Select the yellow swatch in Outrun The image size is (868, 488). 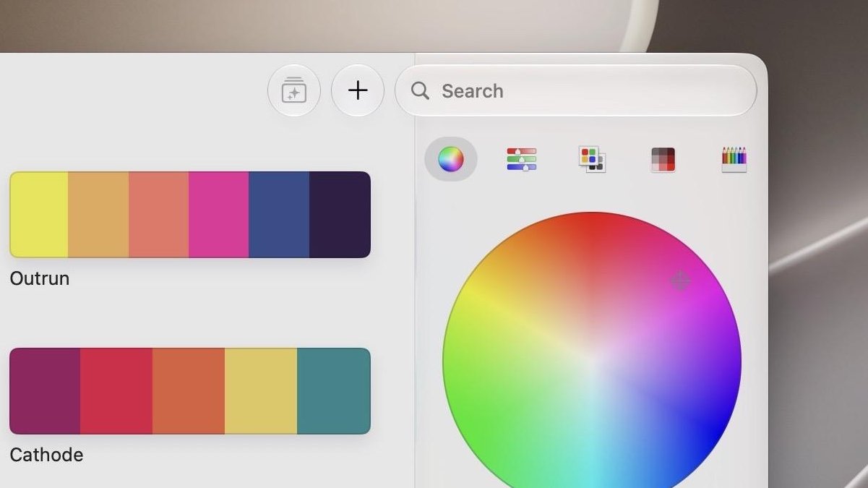tap(39, 215)
